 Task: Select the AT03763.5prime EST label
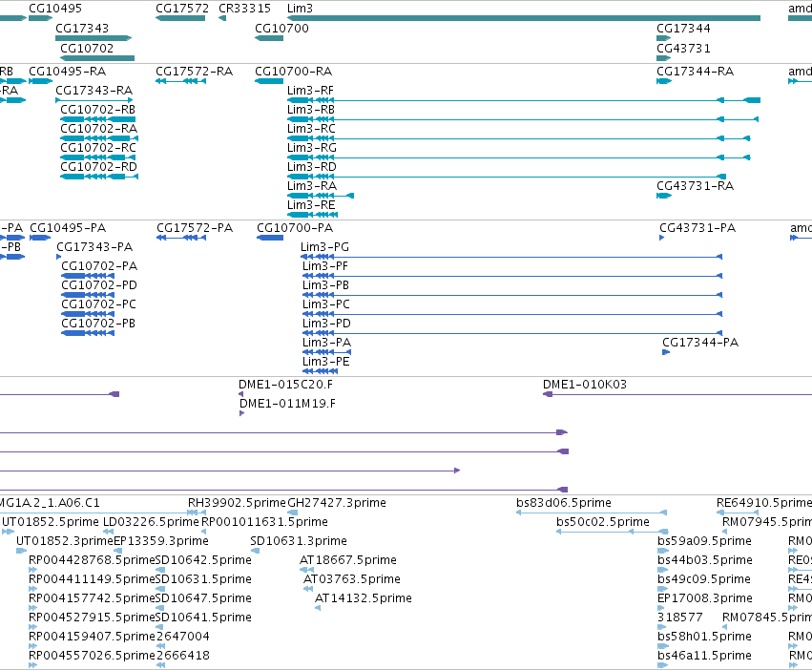[352, 579]
